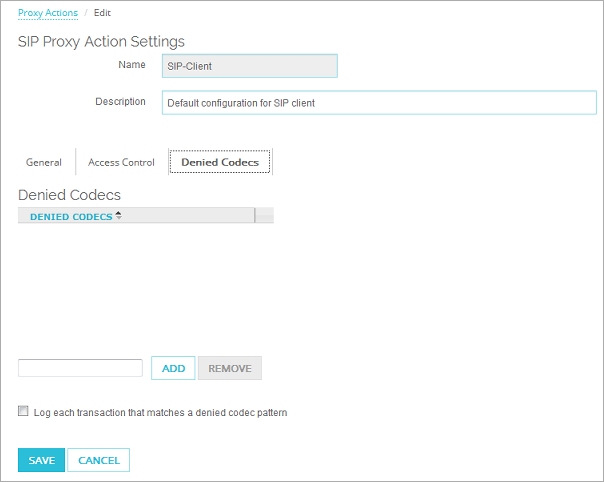Click the blank narrow column header in table
Image resolution: width=604 pixels, height=482 pixels.
pos(264,216)
